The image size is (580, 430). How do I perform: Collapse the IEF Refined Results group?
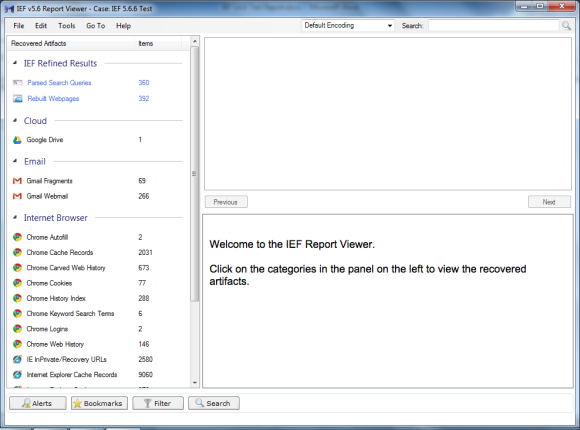(15, 63)
